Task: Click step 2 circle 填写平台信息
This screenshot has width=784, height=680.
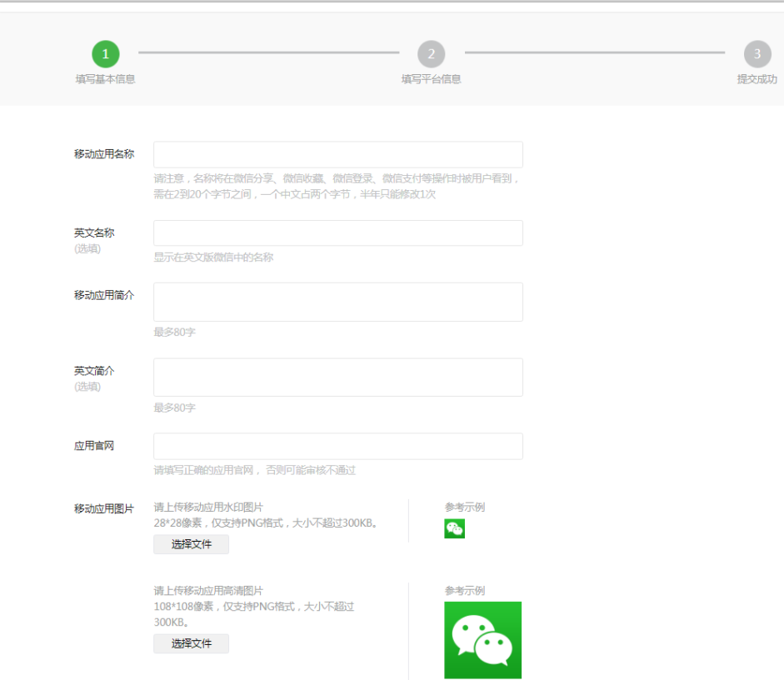Action: 431,54
